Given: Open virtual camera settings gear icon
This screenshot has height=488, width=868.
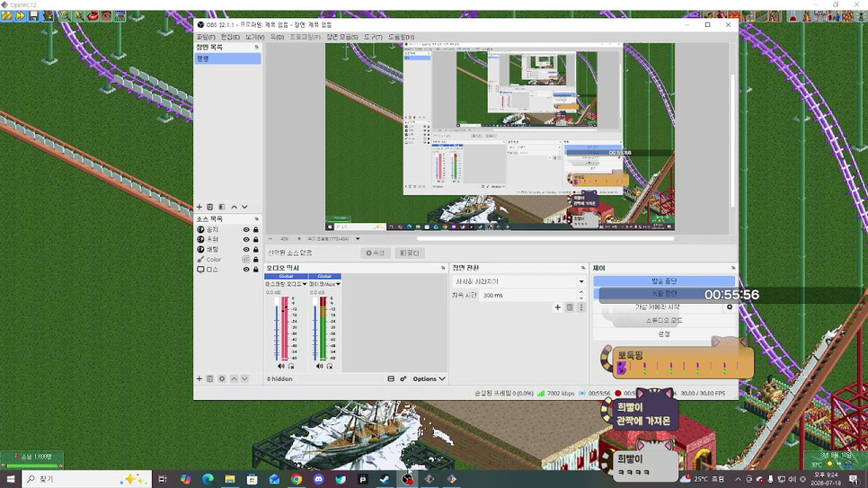Looking at the screenshot, I should [730, 306].
